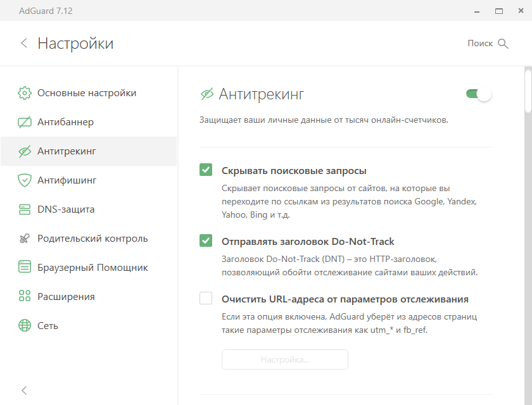Image resolution: width=532 pixels, height=405 pixels.
Task: Uncheck Скрывать поисковые запросы
Action: (x=206, y=169)
